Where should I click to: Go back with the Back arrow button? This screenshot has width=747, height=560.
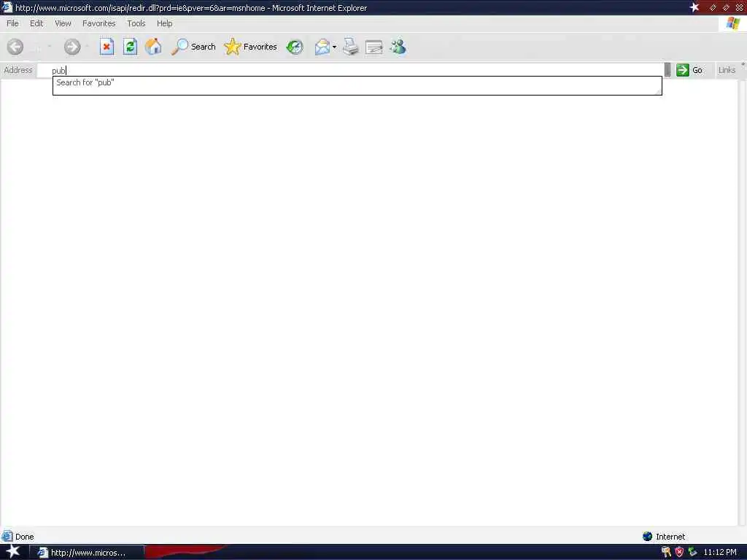pos(15,47)
